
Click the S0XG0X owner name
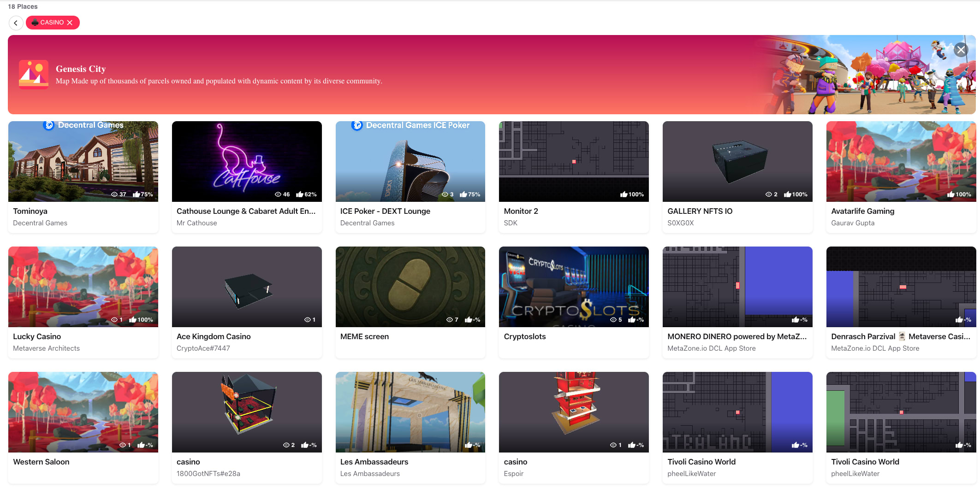(680, 223)
